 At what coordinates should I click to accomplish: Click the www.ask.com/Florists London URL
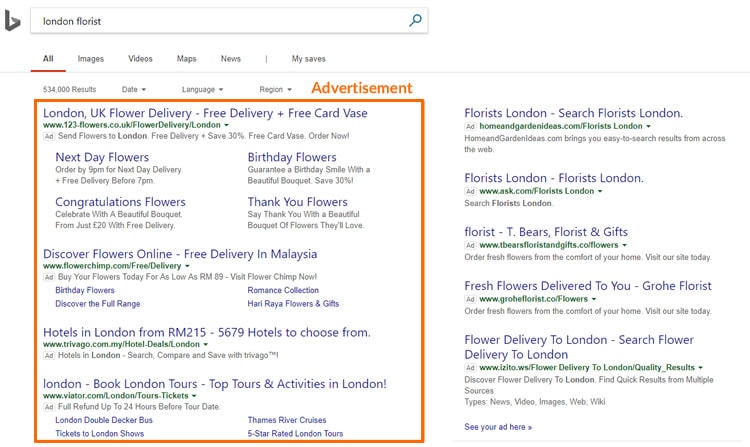coord(537,191)
